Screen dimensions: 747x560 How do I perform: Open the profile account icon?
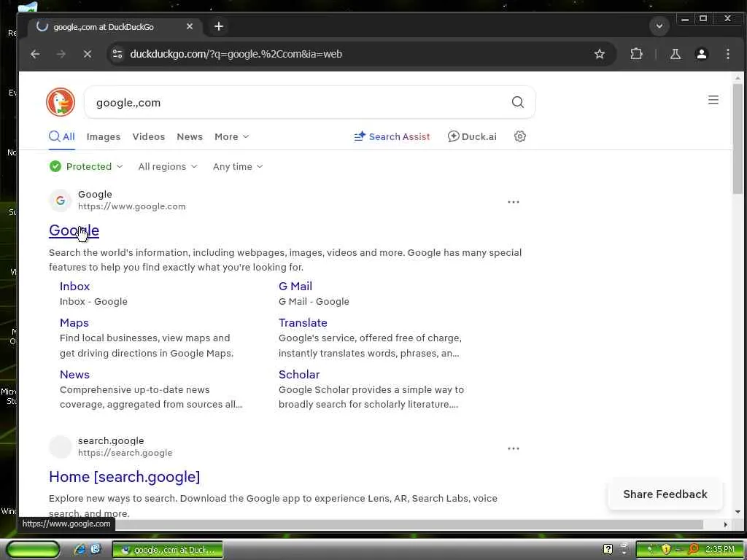pos(701,54)
